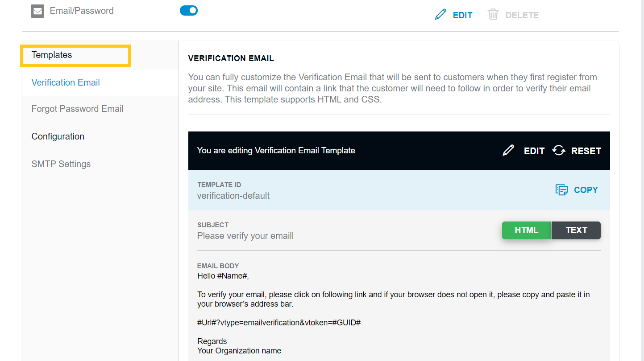
Task: Select Verification Email in the sidebar
Action: click(65, 82)
